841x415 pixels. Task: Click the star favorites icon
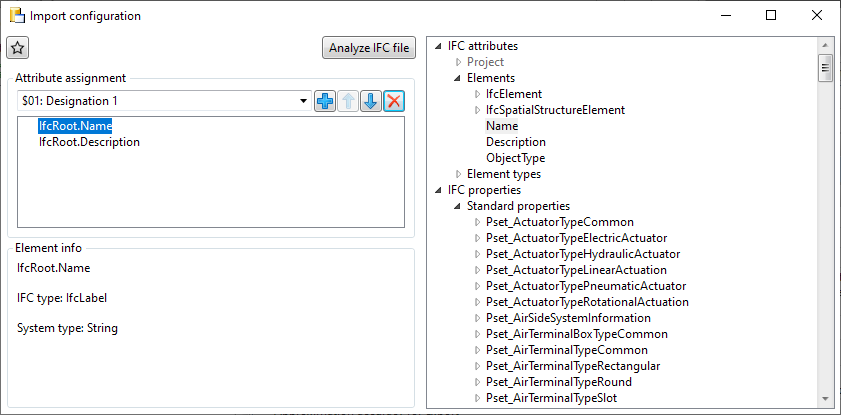[x=18, y=48]
